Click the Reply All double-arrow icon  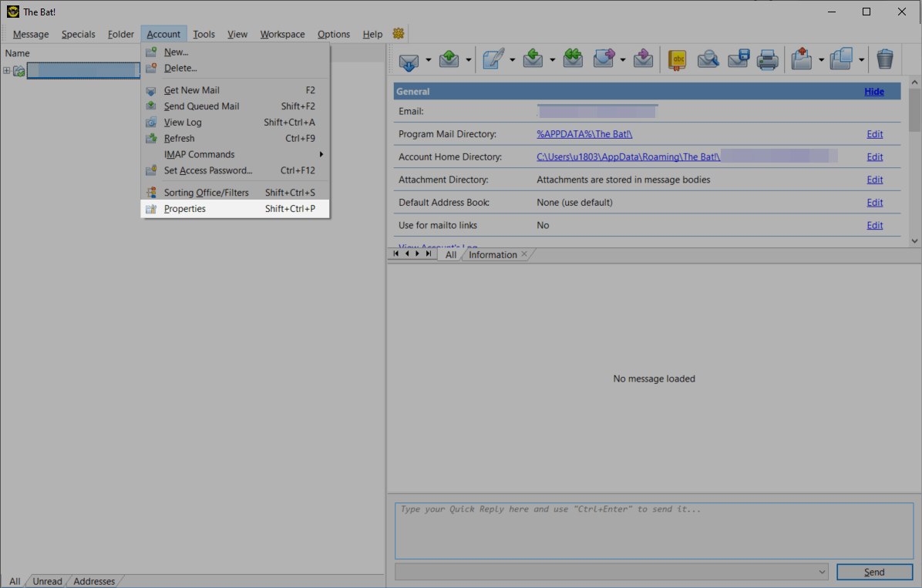click(573, 59)
